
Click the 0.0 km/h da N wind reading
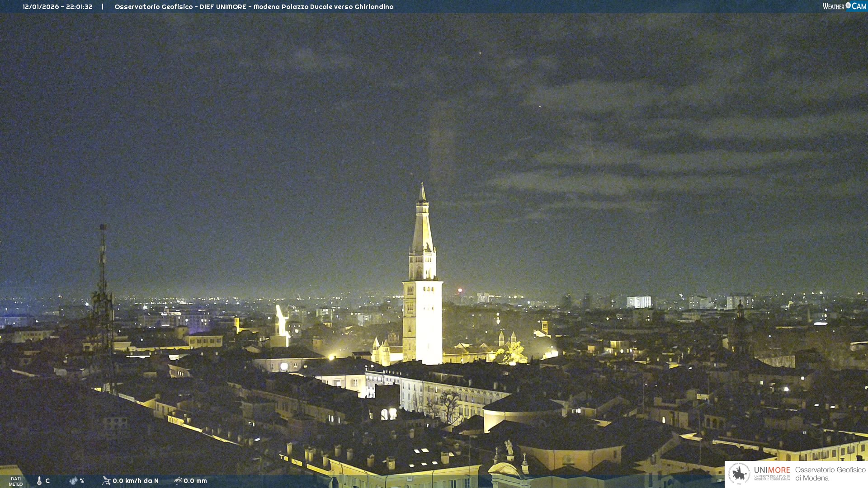click(x=136, y=481)
